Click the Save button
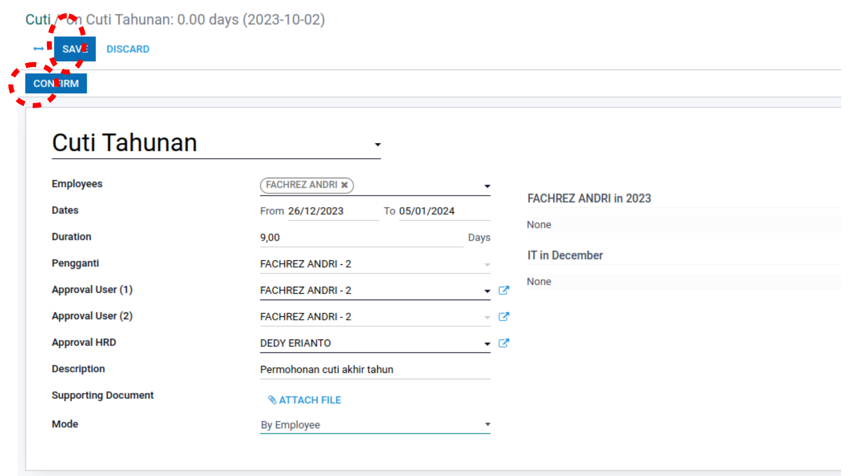868x476 pixels. click(x=75, y=49)
